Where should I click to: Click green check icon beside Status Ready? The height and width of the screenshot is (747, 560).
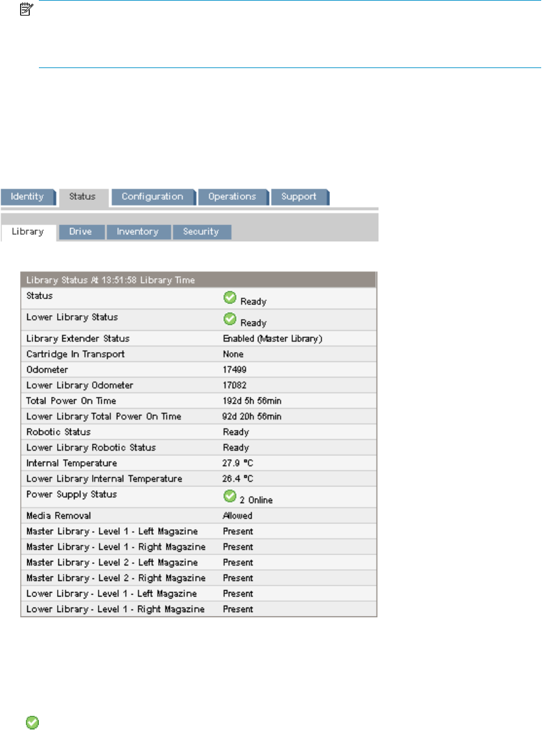coord(230,298)
